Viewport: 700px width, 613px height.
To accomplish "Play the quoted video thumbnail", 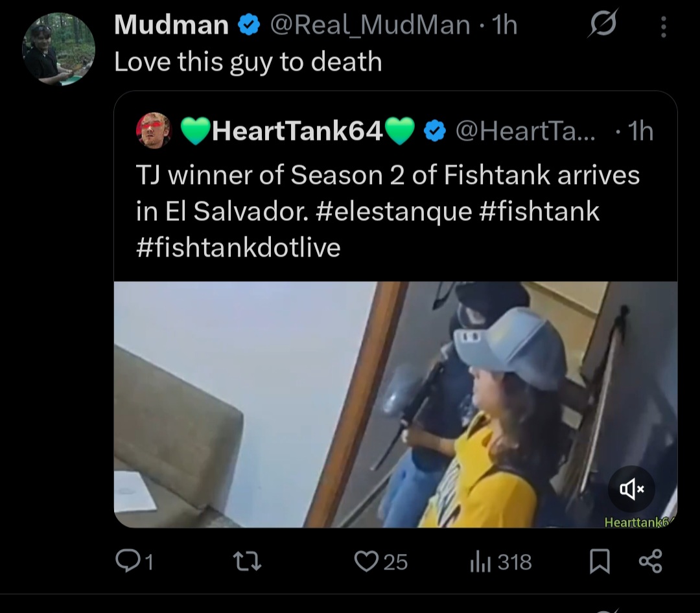I will click(395, 404).
